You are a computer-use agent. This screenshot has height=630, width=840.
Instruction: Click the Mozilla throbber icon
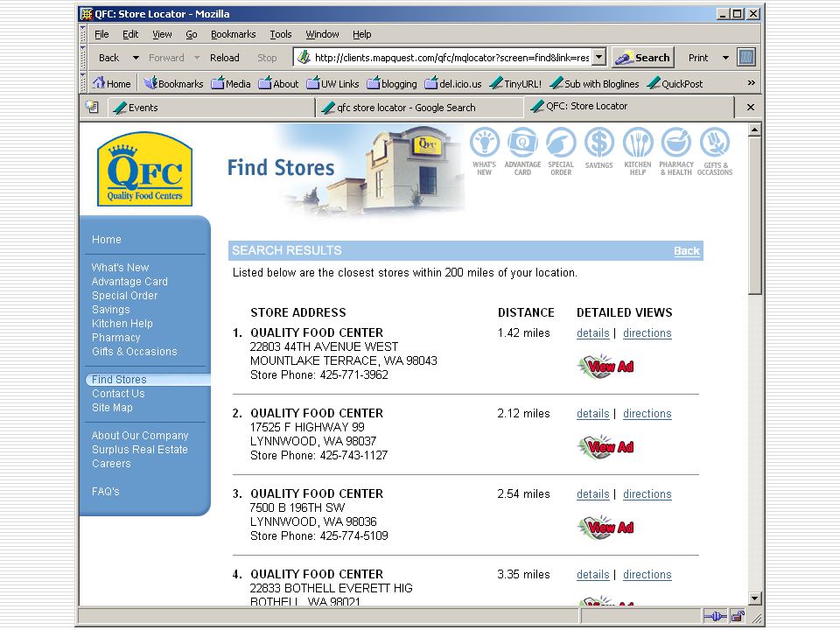point(746,58)
